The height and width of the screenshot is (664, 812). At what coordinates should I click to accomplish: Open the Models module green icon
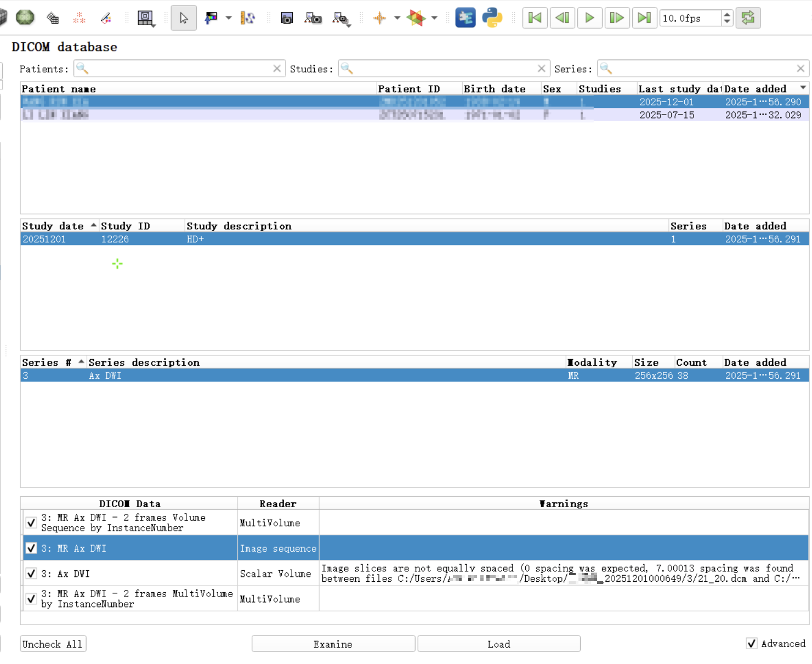click(25, 18)
